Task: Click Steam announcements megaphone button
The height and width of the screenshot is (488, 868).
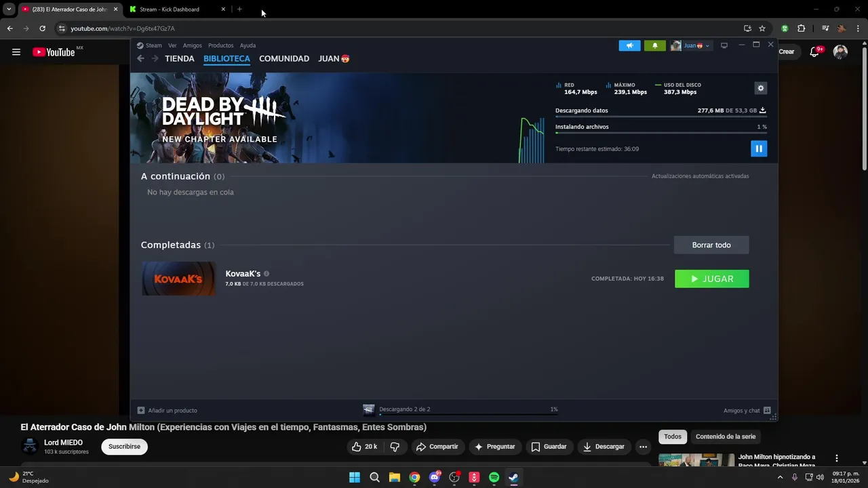Action: coord(629,45)
